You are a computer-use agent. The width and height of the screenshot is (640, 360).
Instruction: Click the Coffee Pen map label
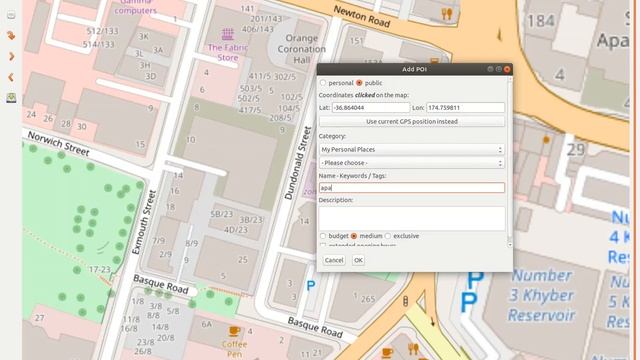coord(234,349)
